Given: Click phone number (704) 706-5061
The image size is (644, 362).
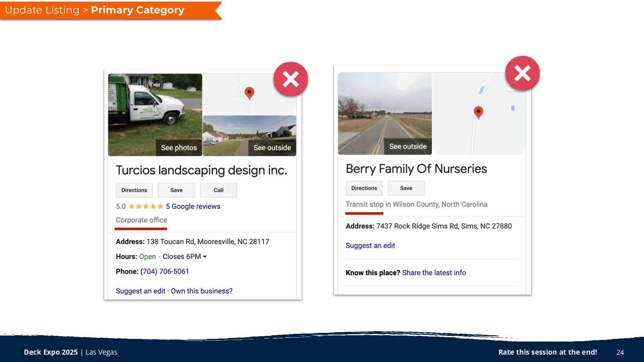Looking at the screenshot, I should pyautogui.click(x=164, y=271).
